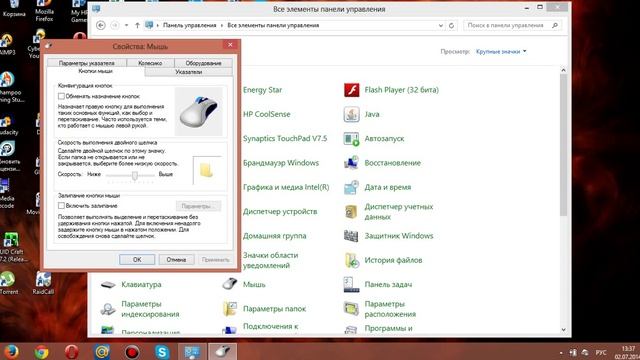Click the Защитник Windows icon
The image size is (640, 360).
pyautogui.click(x=351, y=236)
